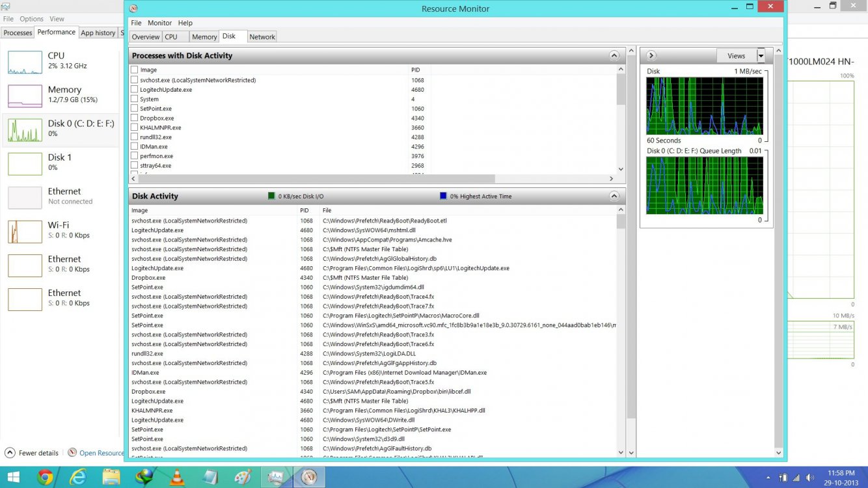Click the Open Resource Monitor gauge icon
The image size is (868, 488).
[72, 452]
